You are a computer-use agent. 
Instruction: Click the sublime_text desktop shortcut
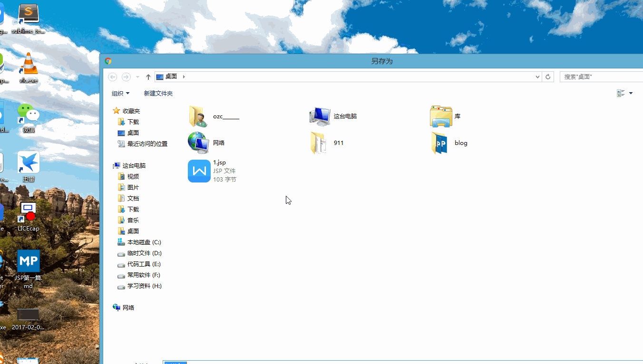[28, 19]
